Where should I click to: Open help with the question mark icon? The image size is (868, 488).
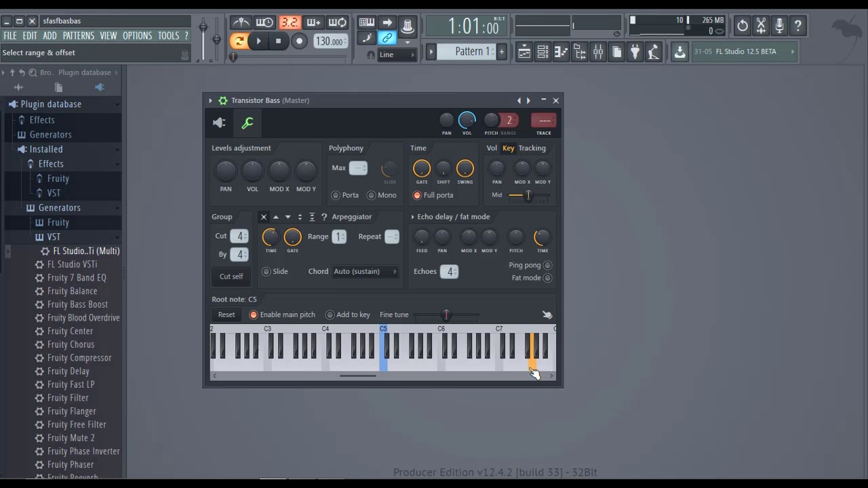coord(798,26)
